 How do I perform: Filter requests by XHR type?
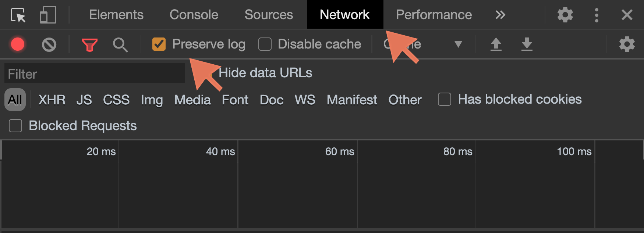click(x=52, y=100)
